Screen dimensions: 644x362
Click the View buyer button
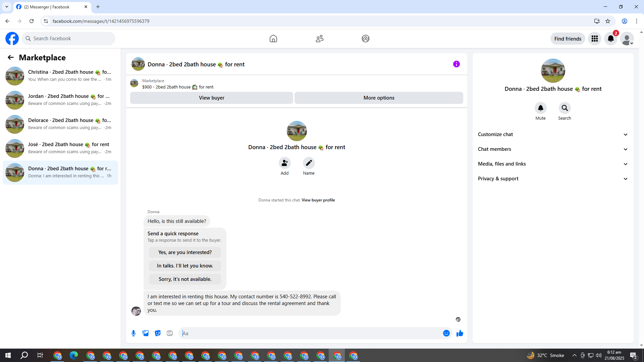coord(211,98)
